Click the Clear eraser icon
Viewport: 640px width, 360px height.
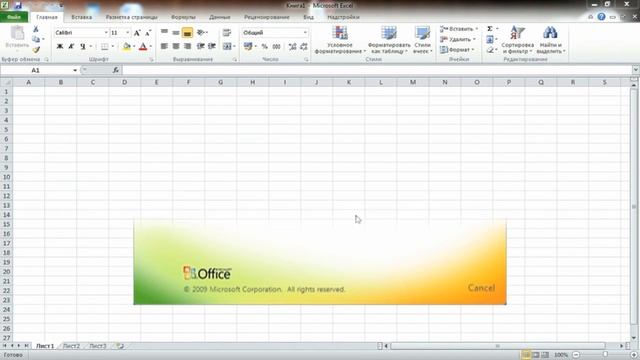[490, 50]
